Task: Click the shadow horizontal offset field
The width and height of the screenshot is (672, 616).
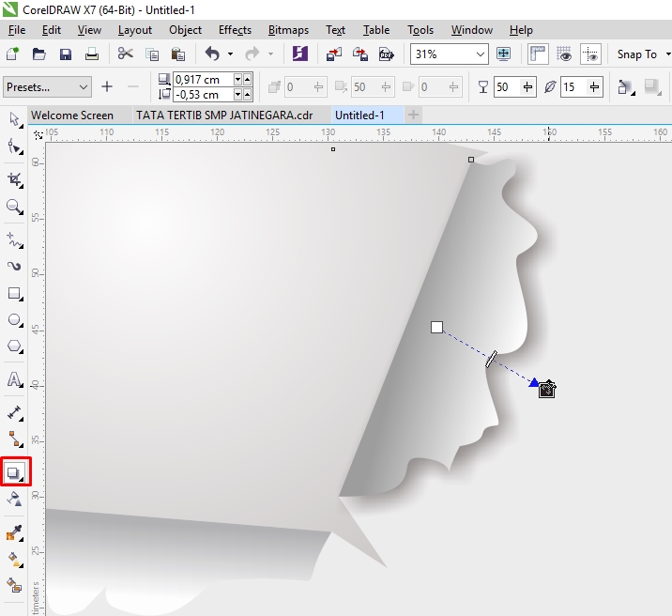Action: [203, 79]
